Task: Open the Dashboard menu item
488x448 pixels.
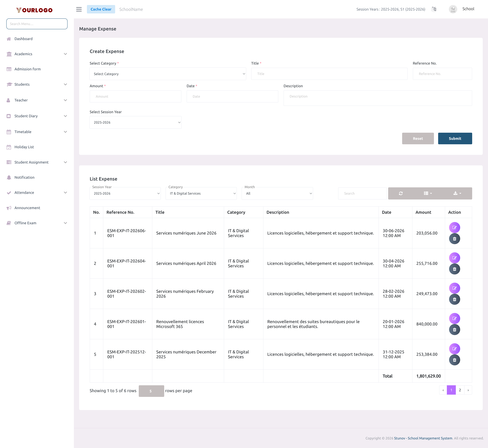Action: pyautogui.click(x=23, y=39)
